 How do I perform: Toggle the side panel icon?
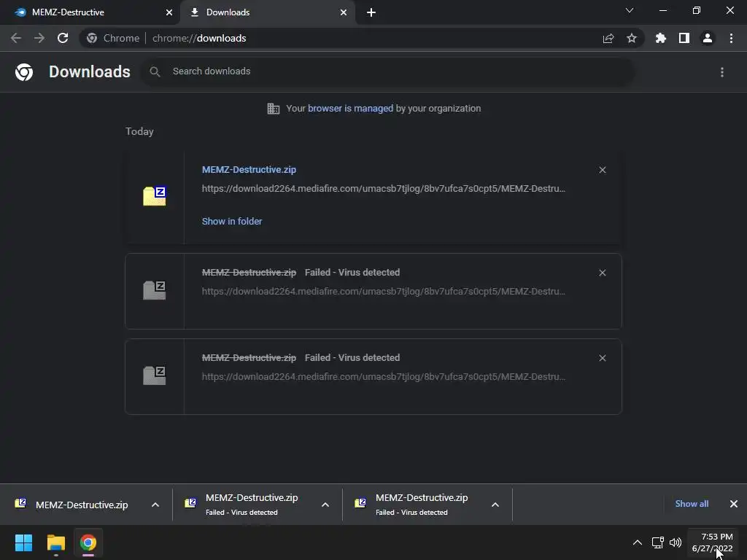pyautogui.click(x=684, y=38)
